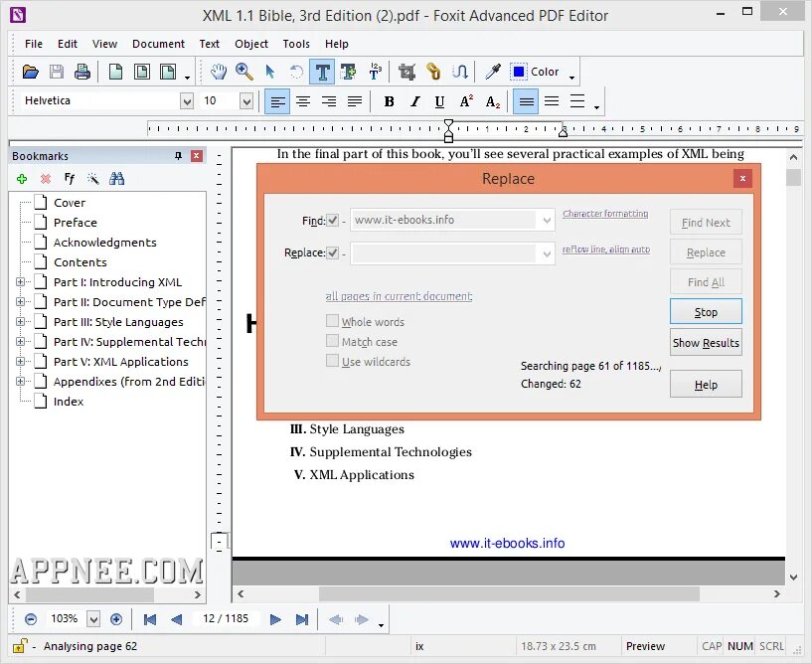Click the ruler indent hourglass marker
812x664 pixels.
[x=449, y=130]
